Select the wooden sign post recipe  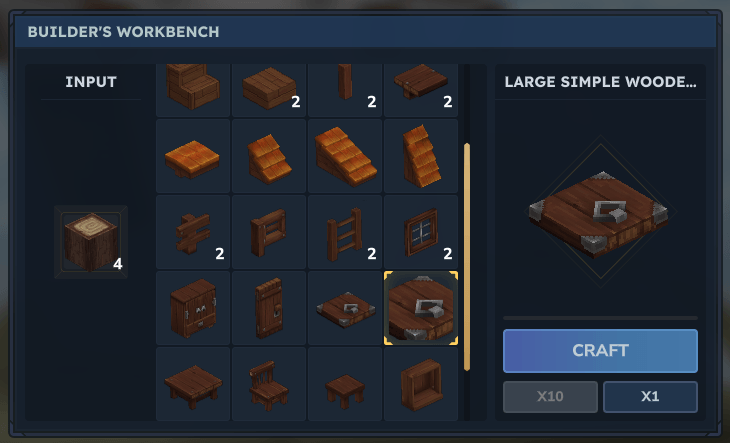tap(193, 232)
